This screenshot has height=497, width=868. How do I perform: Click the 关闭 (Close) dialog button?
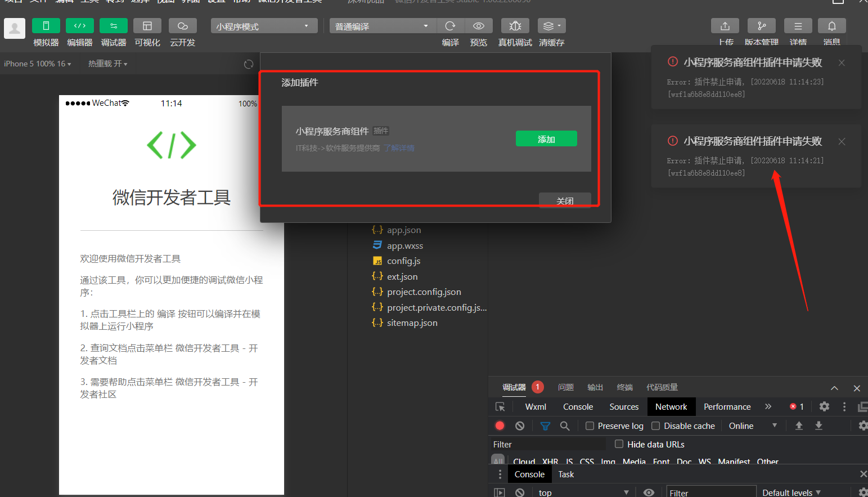pos(565,200)
